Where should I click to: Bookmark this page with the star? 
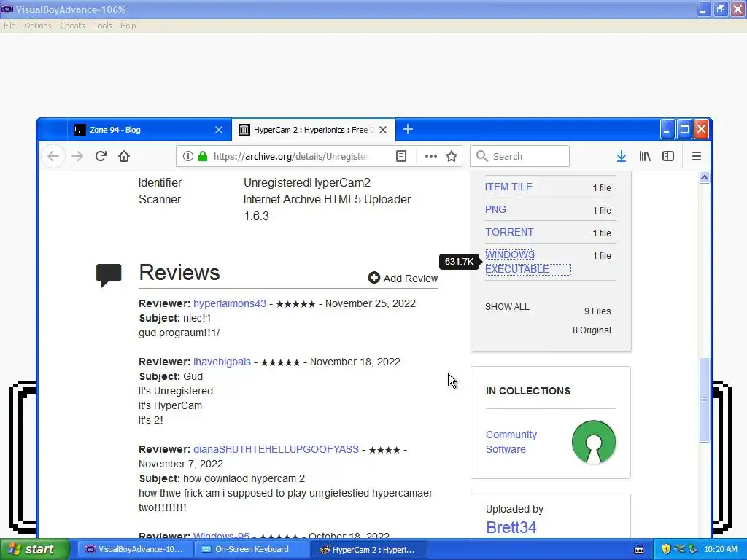click(452, 156)
